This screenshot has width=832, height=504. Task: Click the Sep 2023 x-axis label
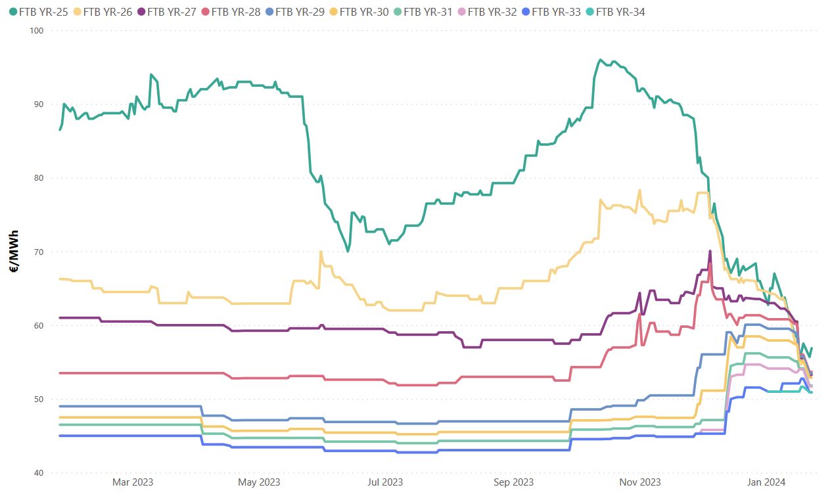(x=513, y=483)
